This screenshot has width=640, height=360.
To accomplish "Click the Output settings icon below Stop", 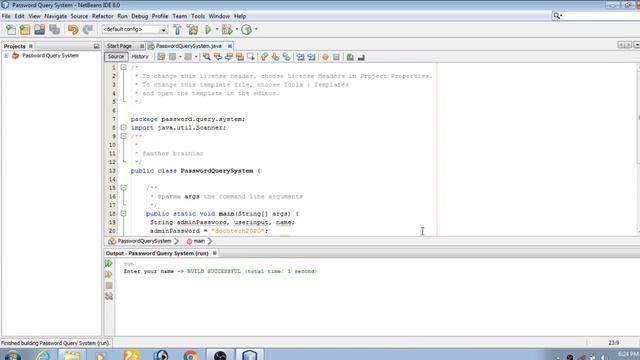I will (109, 297).
